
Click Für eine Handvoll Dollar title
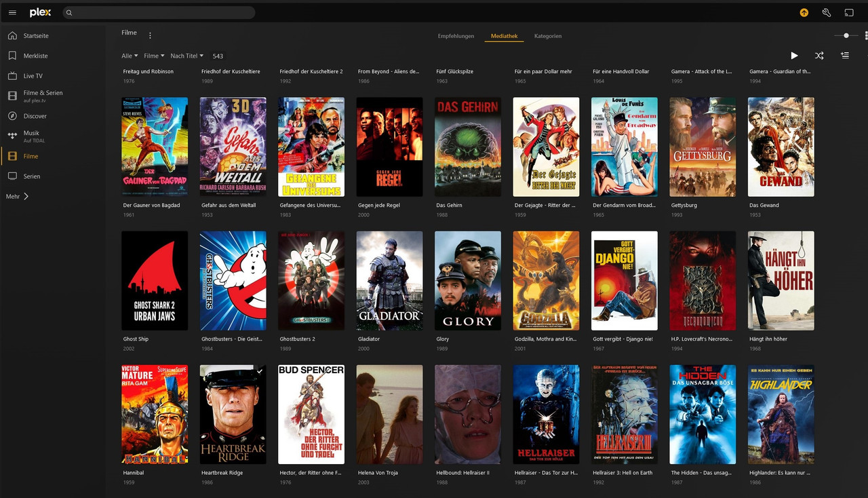click(621, 71)
